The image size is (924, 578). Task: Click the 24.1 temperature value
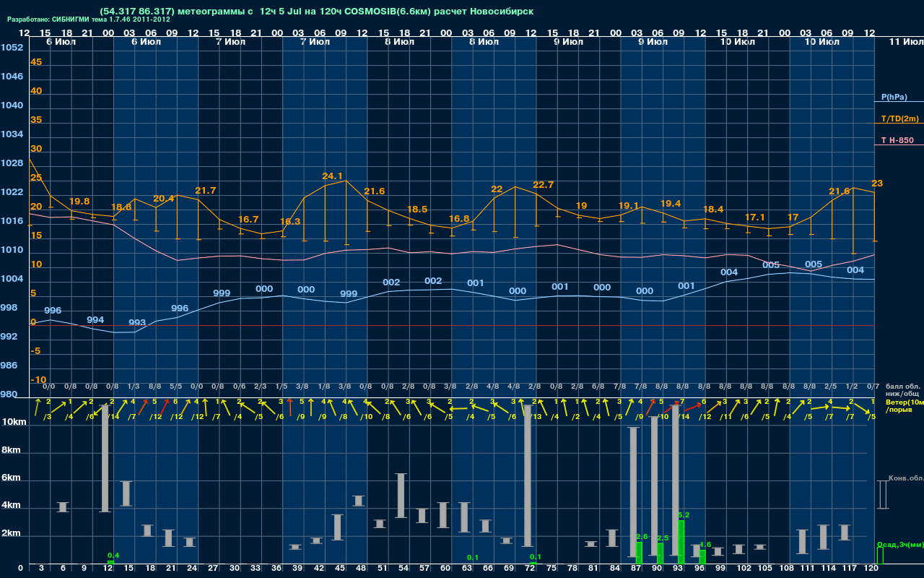click(x=332, y=176)
